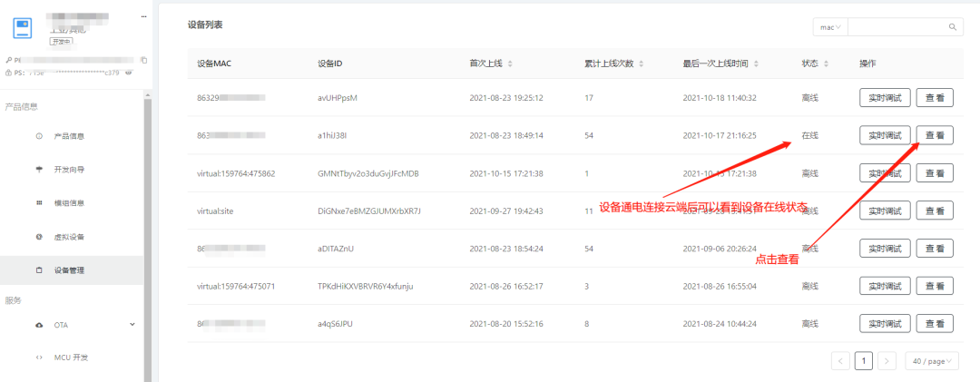The height and width of the screenshot is (382, 980).
Task: Open the 40 / page size dropdown
Action: [x=932, y=361]
